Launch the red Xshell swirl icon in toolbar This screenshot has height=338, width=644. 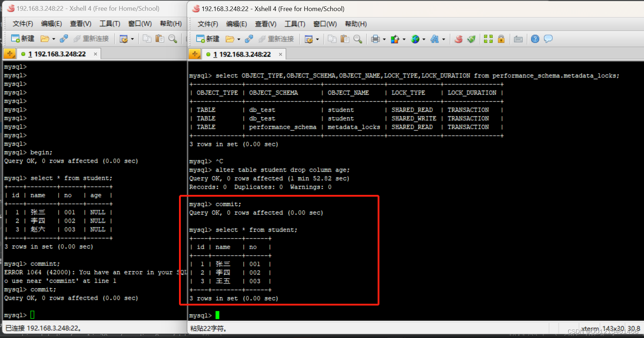point(459,39)
